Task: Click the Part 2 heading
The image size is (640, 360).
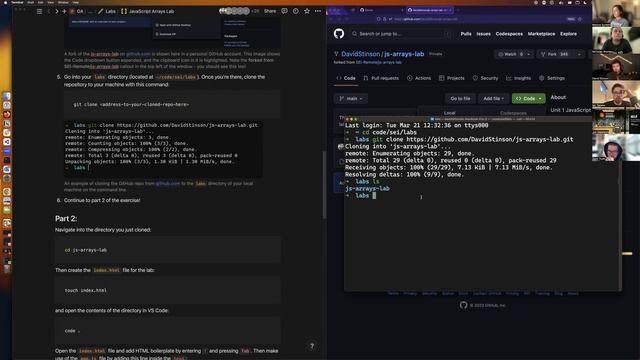Action: (66, 218)
